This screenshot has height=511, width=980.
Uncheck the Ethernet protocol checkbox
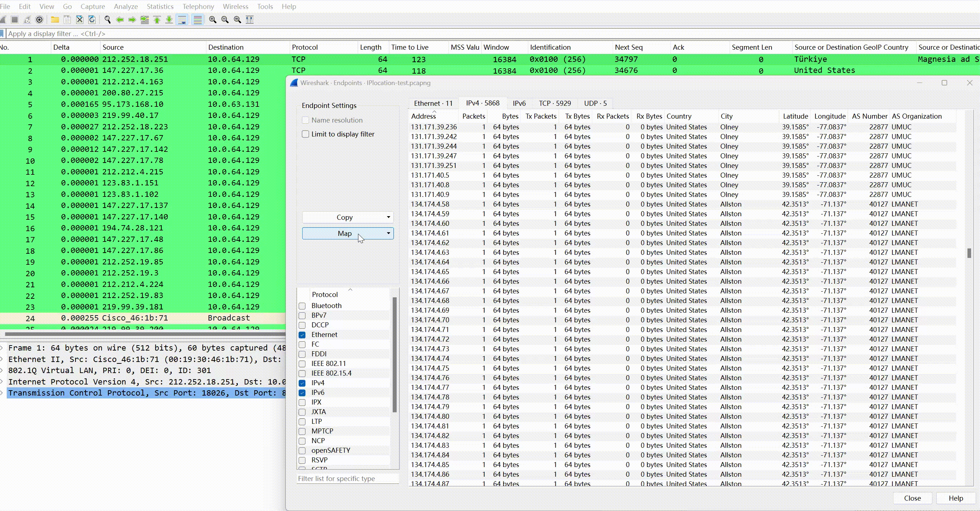(303, 335)
